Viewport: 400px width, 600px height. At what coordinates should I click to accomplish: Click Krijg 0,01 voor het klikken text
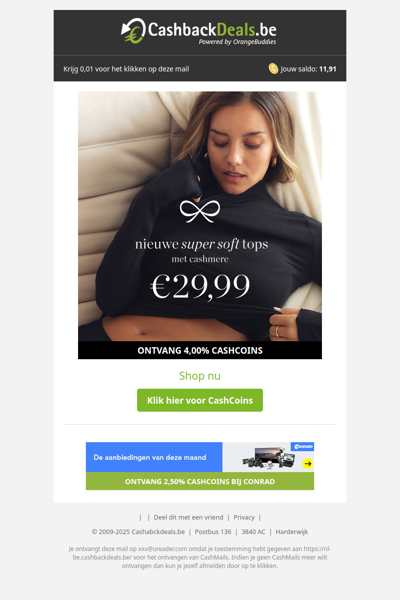click(126, 69)
